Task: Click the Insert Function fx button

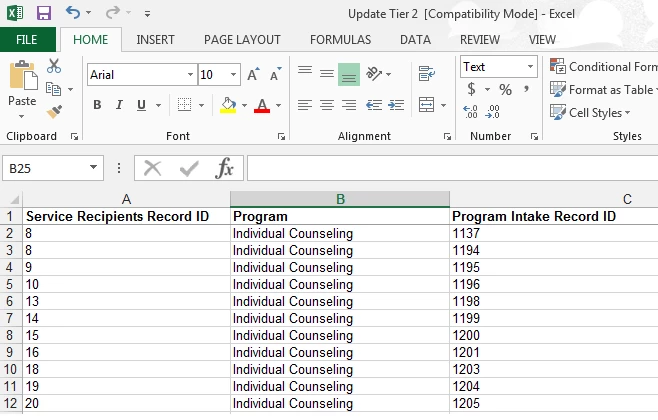Action: click(x=224, y=168)
